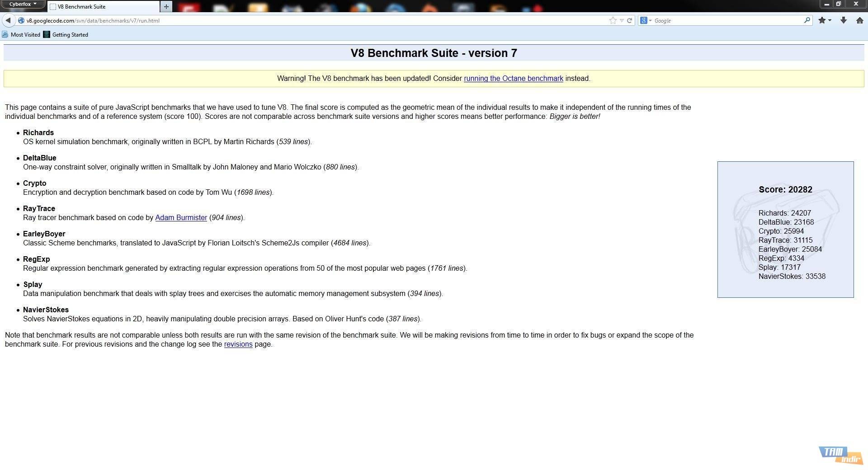Click into the Google search field

pyautogui.click(x=728, y=20)
